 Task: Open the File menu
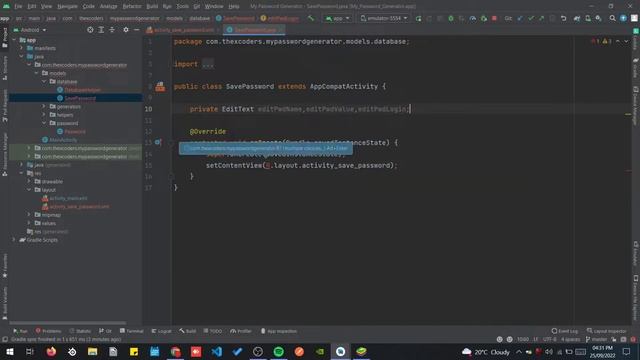18,7
